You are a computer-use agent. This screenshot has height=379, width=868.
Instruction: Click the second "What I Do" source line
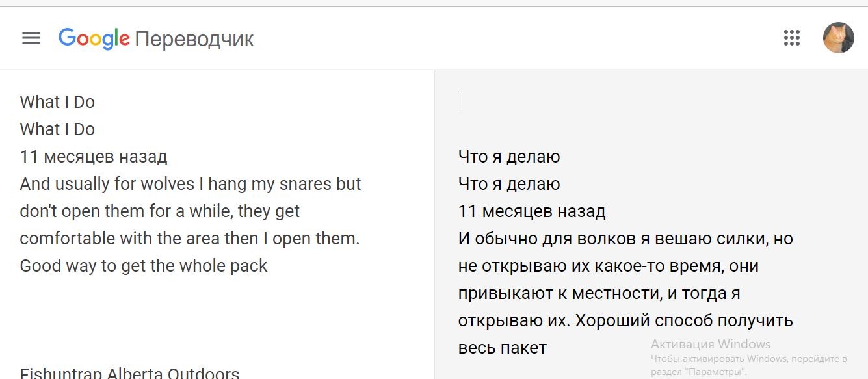point(57,129)
